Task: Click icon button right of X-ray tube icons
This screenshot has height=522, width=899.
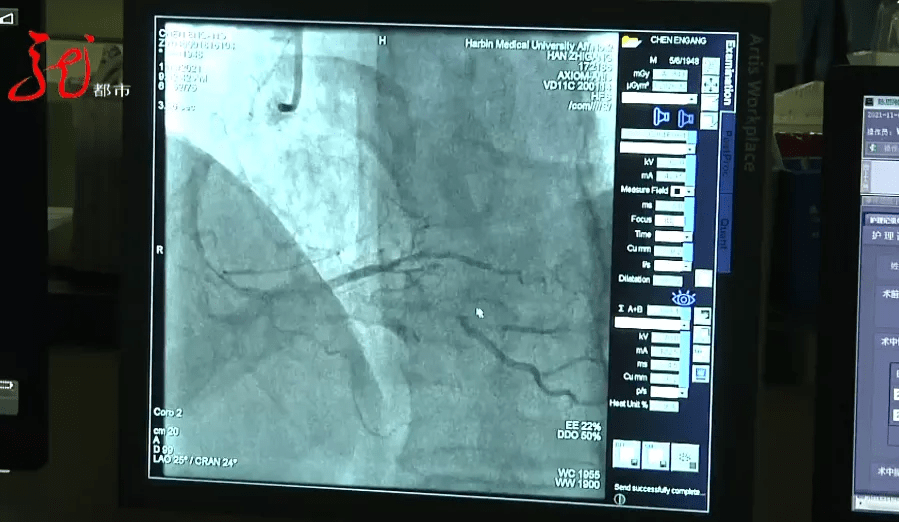Action: pyautogui.click(x=709, y=120)
